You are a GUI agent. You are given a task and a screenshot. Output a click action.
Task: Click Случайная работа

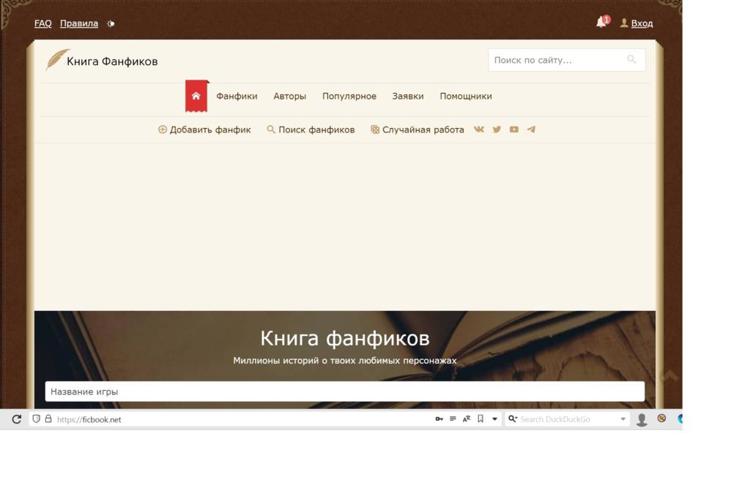418,130
